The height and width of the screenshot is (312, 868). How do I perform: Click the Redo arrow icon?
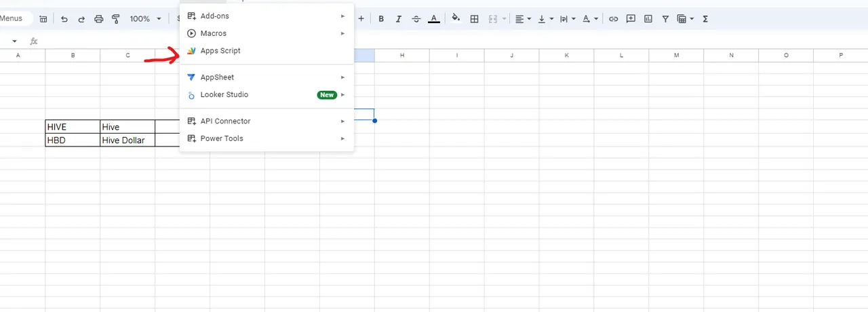click(81, 19)
